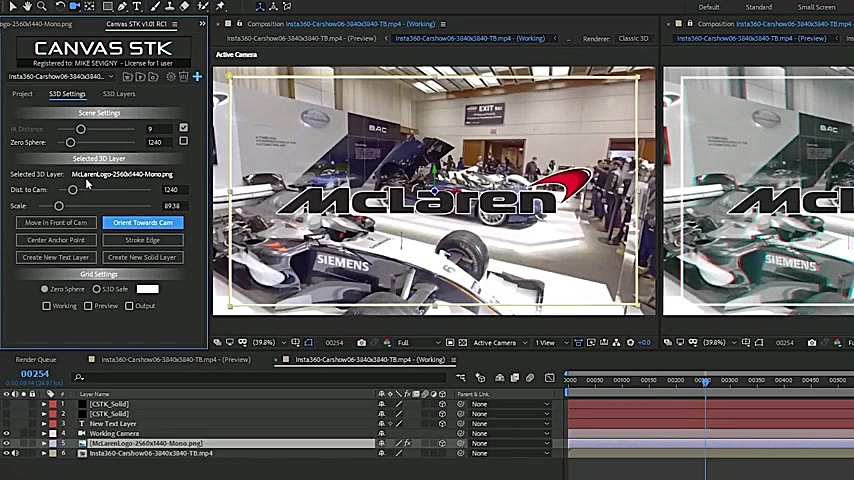The width and height of the screenshot is (854, 480).
Task: Open the Active Camera view dropdown
Action: point(499,343)
